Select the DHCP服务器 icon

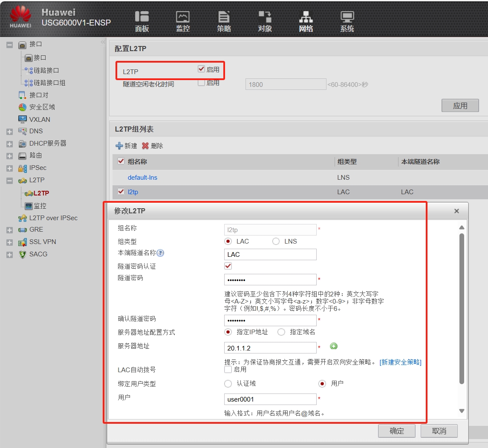point(22,144)
